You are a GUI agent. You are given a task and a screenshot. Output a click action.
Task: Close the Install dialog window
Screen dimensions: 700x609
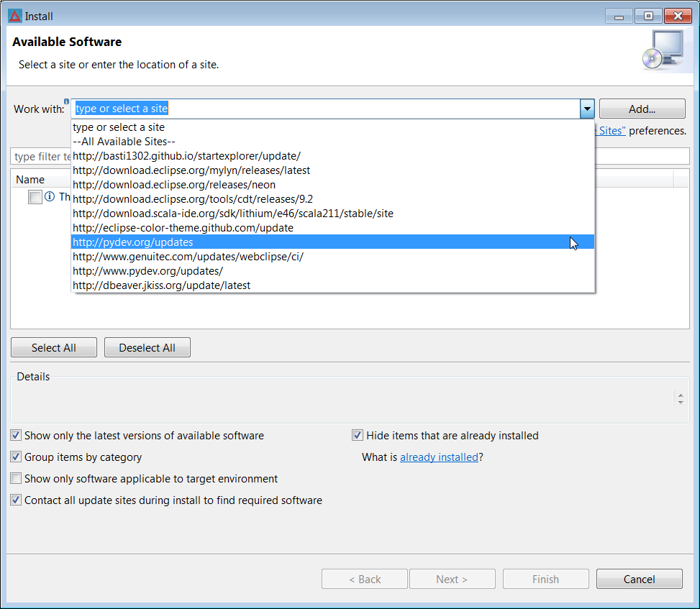point(678,17)
